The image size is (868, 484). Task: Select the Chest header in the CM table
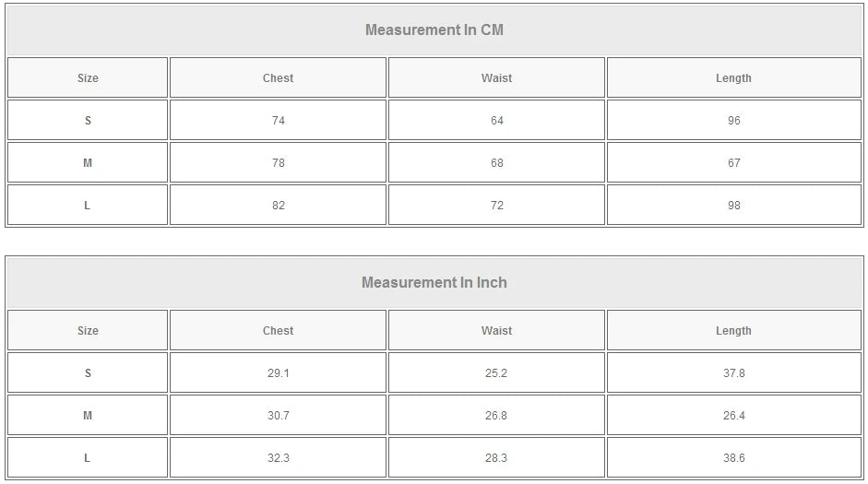pos(278,78)
